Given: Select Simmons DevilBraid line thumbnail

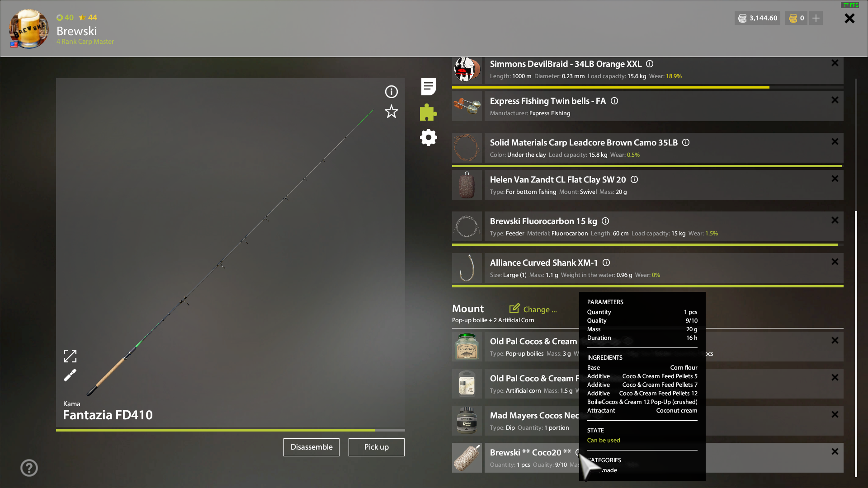Looking at the screenshot, I should click(x=467, y=69).
